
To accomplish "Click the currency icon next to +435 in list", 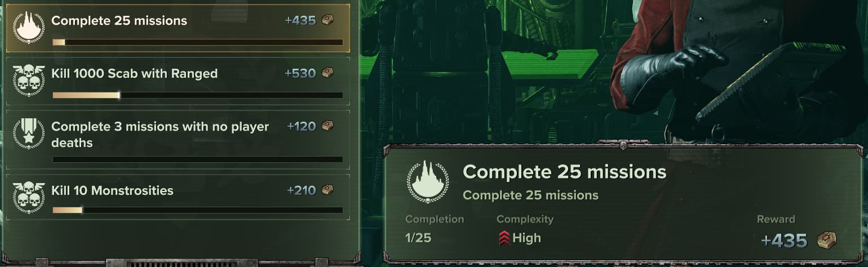I will pos(327,21).
